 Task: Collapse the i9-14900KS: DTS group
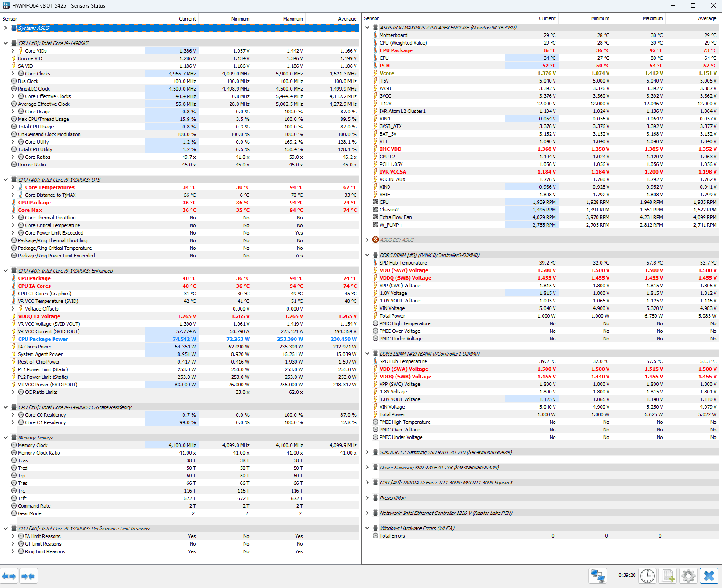tap(5, 180)
